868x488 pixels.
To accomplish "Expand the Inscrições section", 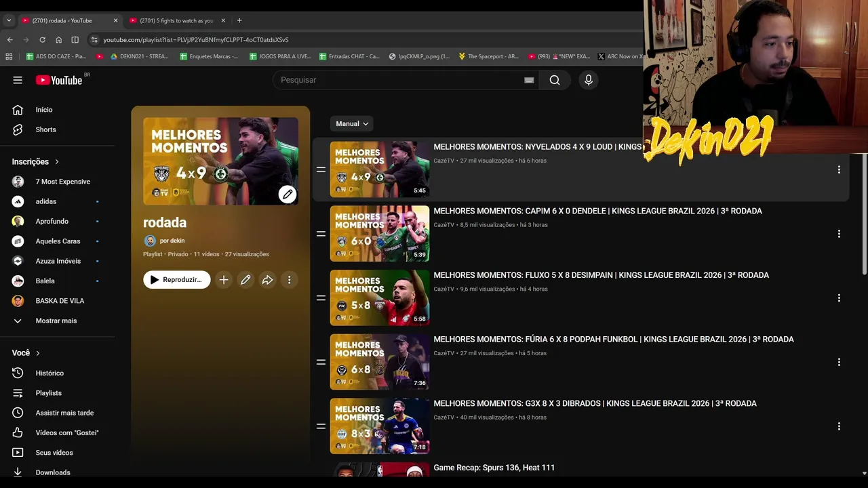I will 35,161.
